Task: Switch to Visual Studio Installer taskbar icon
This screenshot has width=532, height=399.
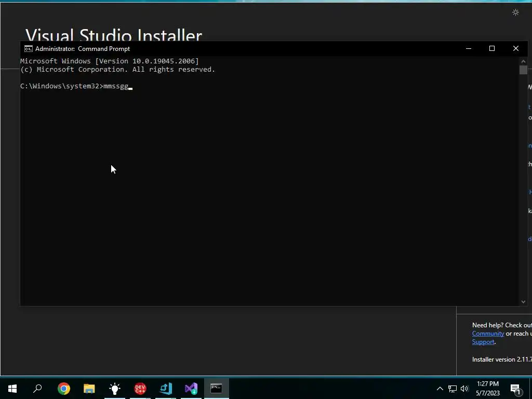Action: [x=191, y=389]
